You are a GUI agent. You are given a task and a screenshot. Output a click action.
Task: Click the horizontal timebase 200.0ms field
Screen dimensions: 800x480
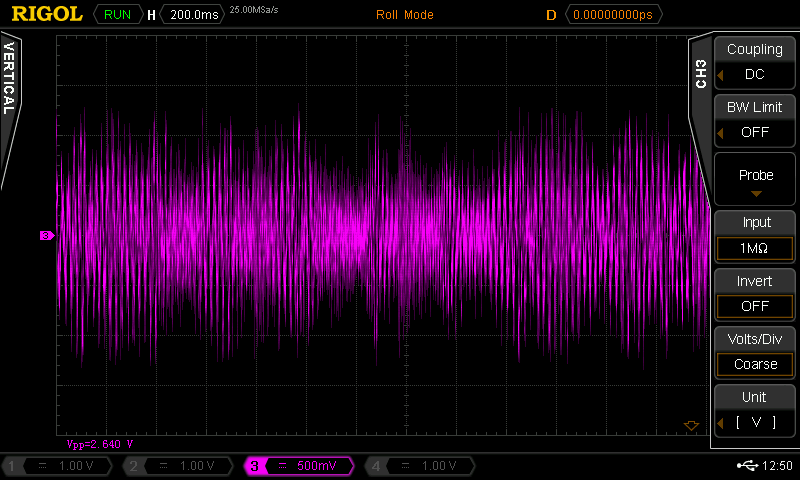coord(193,15)
